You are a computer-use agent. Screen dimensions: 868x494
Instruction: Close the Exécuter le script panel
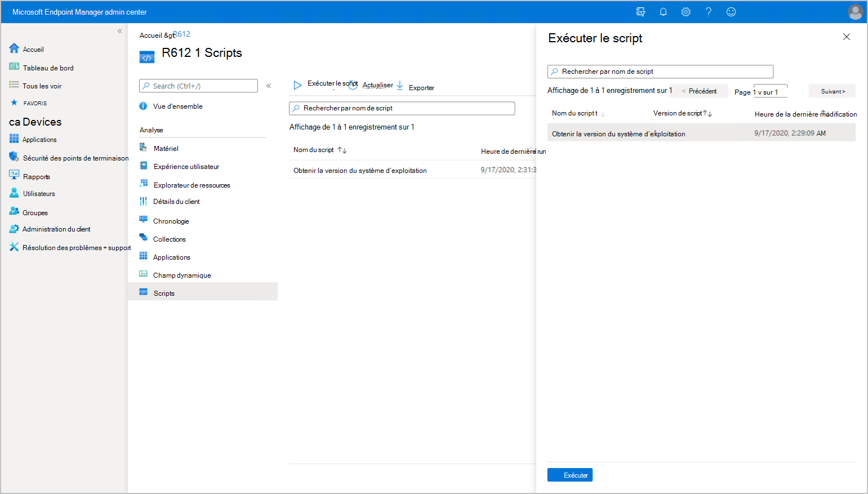pos(847,37)
